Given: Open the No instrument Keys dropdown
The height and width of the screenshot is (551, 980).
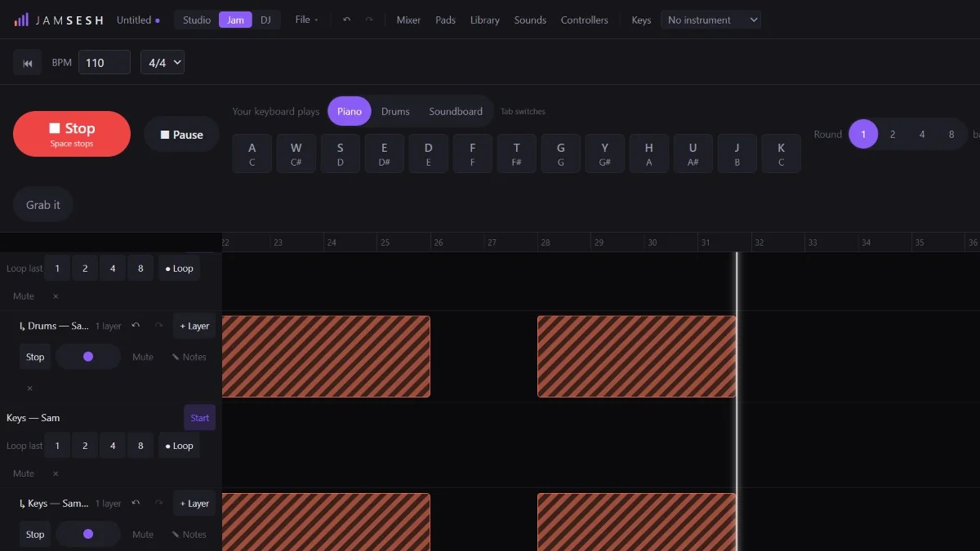Looking at the screenshot, I should tap(710, 20).
